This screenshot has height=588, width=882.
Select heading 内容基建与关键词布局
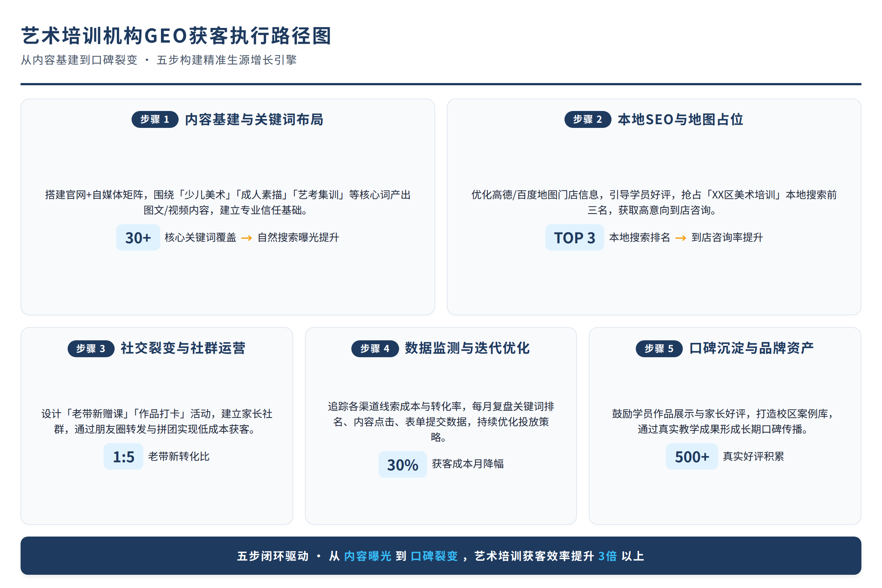tap(254, 119)
